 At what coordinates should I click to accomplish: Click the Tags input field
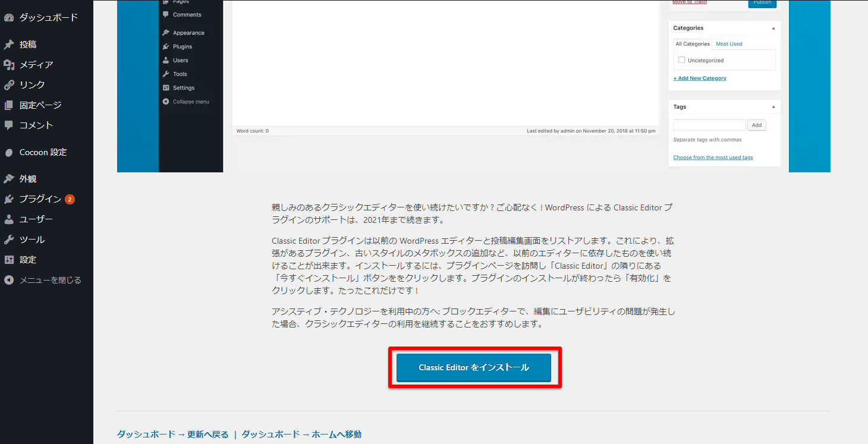tap(709, 125)
